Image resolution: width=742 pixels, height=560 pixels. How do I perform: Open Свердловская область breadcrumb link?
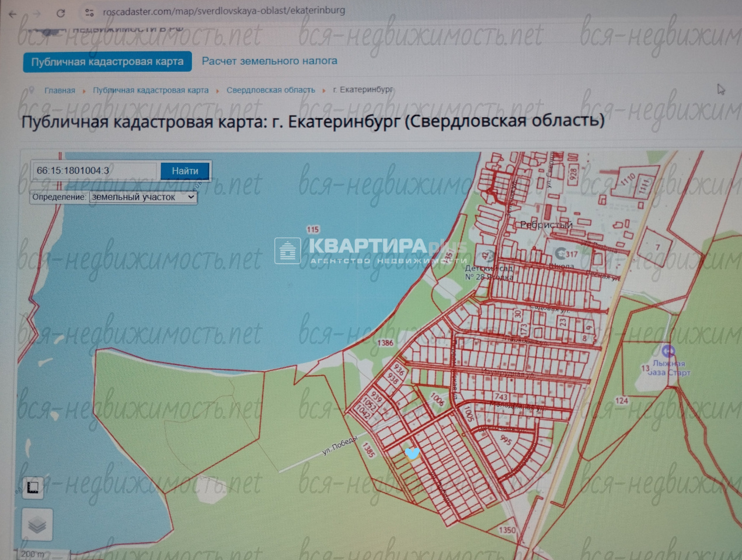click(x=270, y=90)
